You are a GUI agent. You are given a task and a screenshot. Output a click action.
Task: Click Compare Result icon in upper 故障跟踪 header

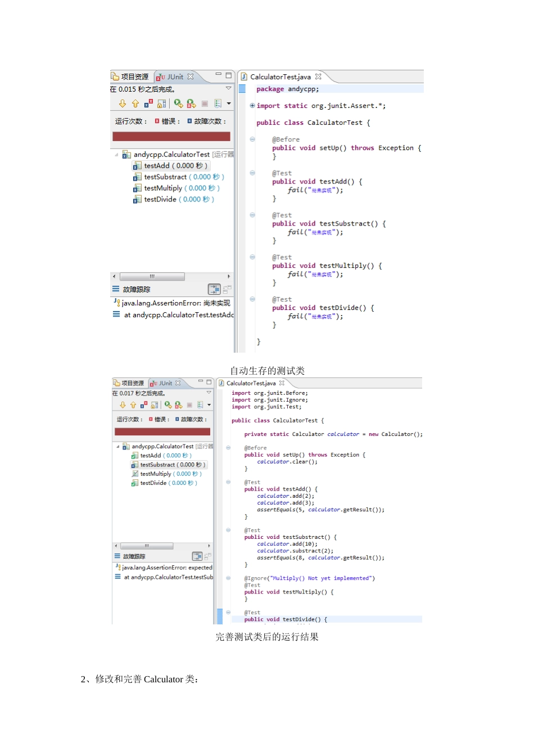point(227,290)
